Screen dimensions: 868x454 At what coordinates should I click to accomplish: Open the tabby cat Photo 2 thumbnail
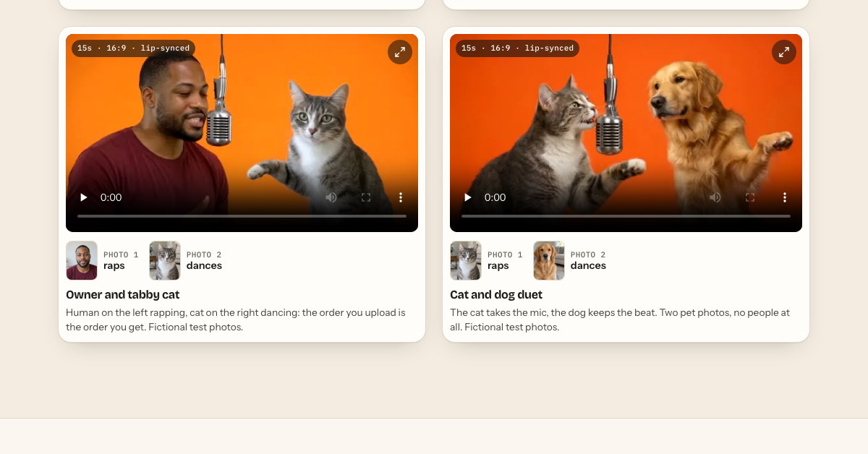(165, 260)
